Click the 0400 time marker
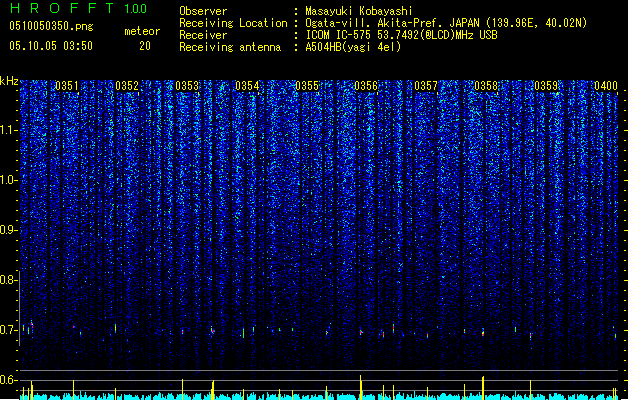This screenshot has height=400, width=629. click(x=606, y=86)
